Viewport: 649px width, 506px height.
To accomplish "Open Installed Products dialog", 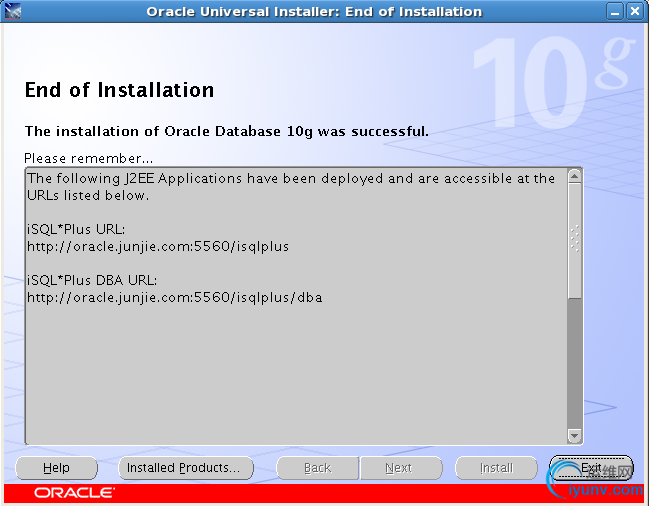I will (186, 468).
